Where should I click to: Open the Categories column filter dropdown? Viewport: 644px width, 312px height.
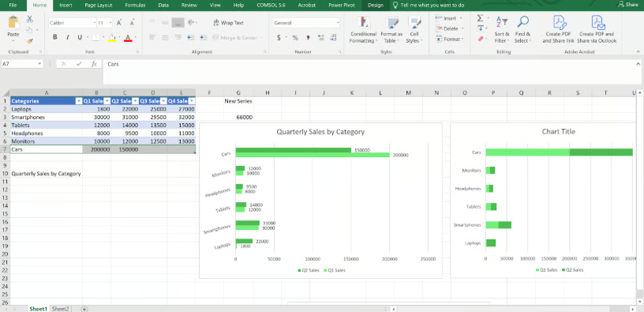[x=79, y=101]
